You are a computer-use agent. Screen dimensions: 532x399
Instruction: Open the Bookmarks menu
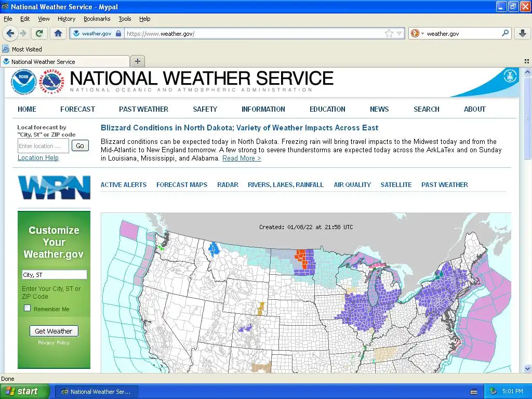tap(97, 19)
